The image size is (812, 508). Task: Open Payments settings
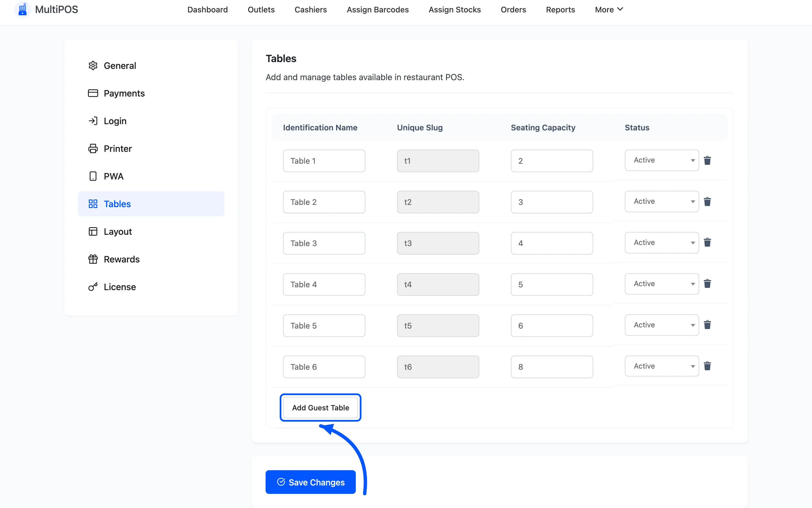point(151,93)
